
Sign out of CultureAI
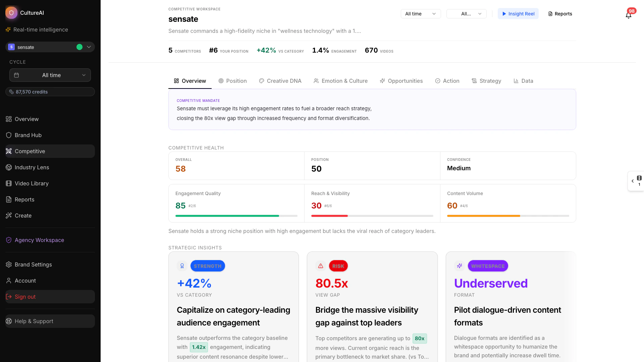25,297
